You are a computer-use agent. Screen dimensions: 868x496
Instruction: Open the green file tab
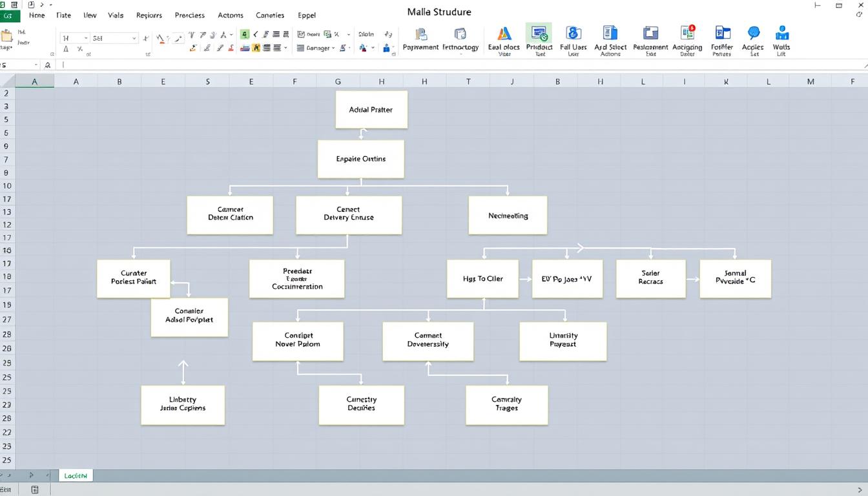tap(10, 15)
